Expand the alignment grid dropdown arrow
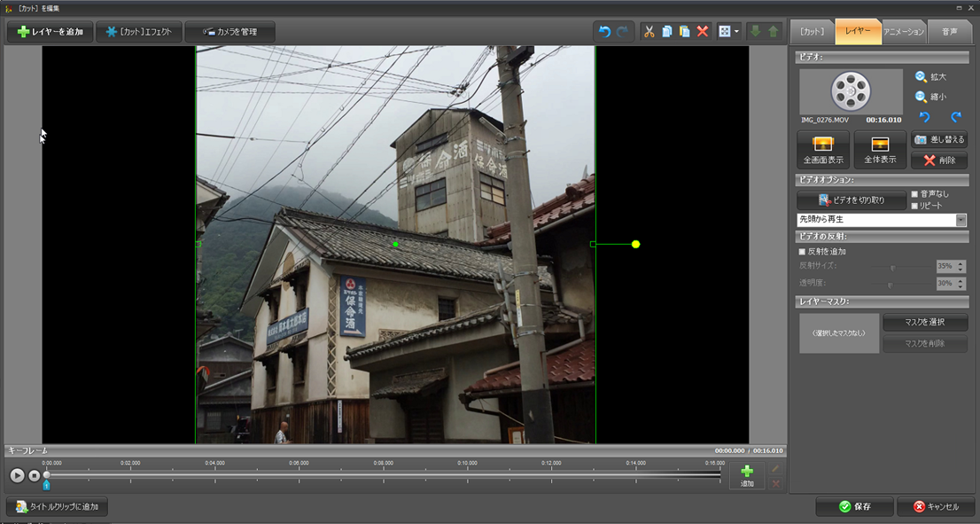 [x=736, y=32]
